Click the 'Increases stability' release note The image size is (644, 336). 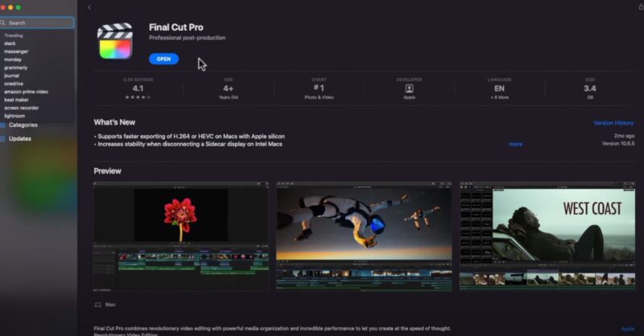pyautogui.click(x=188, y=144)
